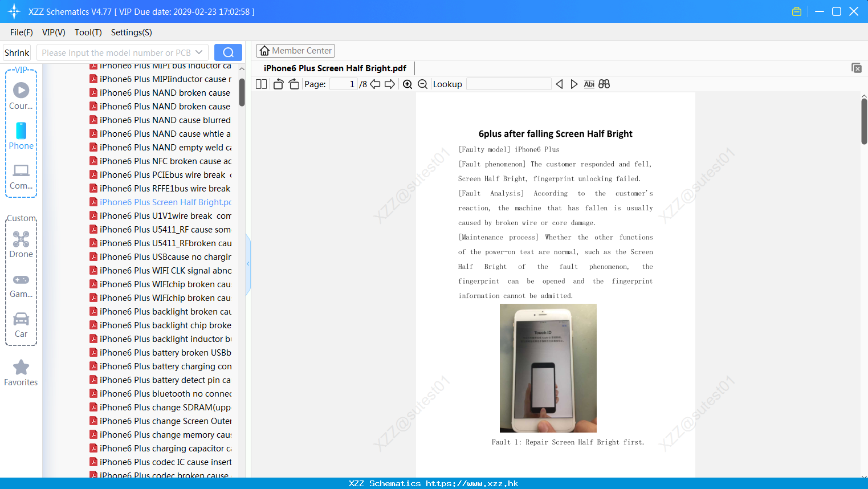Open iPhone6 Plus PCIEbus wire break file
868x489 pixels.
coord(161,175)
